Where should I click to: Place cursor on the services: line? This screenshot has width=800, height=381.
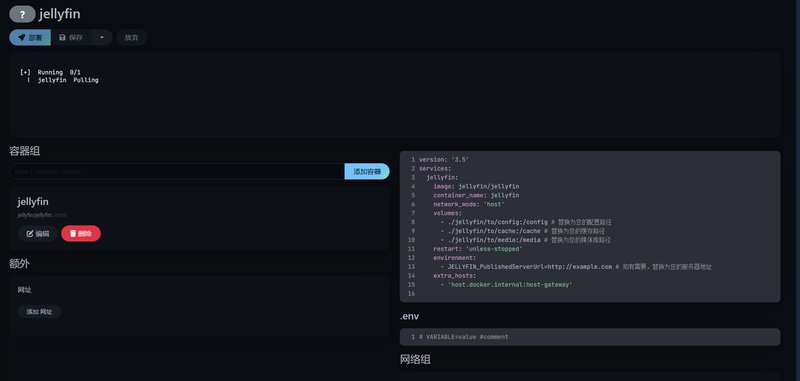point(435,168)
